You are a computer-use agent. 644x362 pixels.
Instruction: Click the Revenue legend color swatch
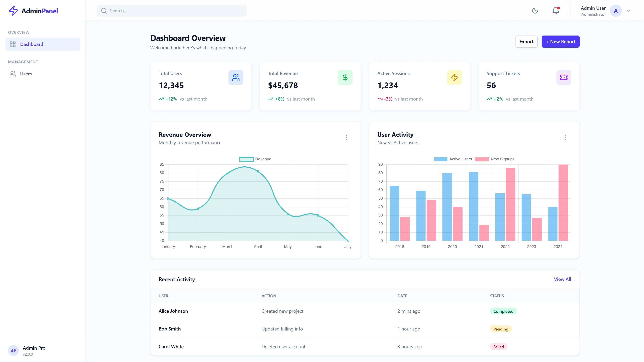coord(246,159)
